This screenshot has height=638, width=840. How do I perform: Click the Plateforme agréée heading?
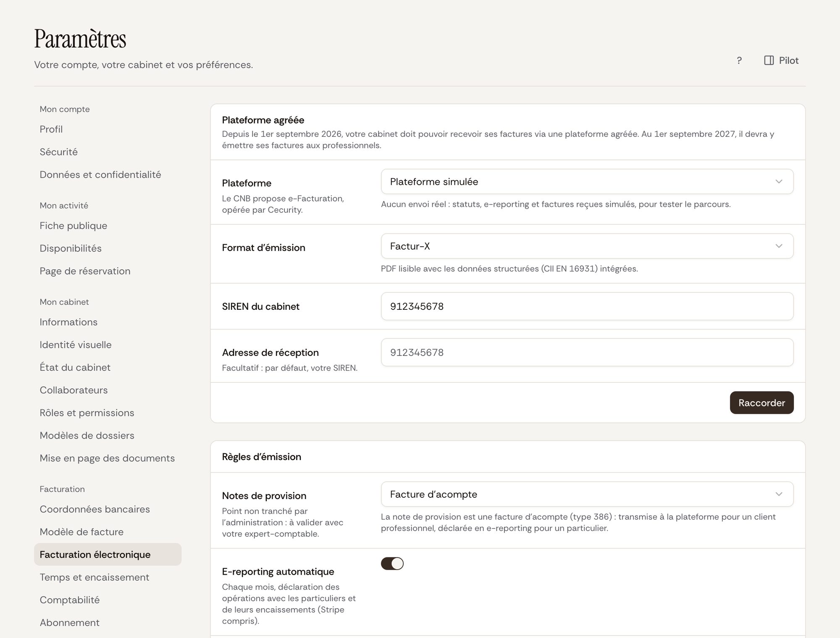point(263,120)
